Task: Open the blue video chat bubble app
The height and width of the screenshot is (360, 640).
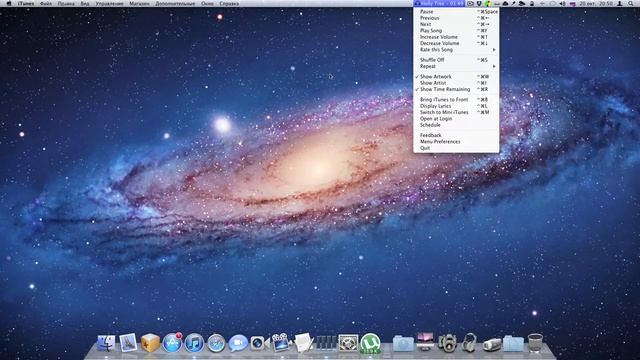Action: [238, 343]
